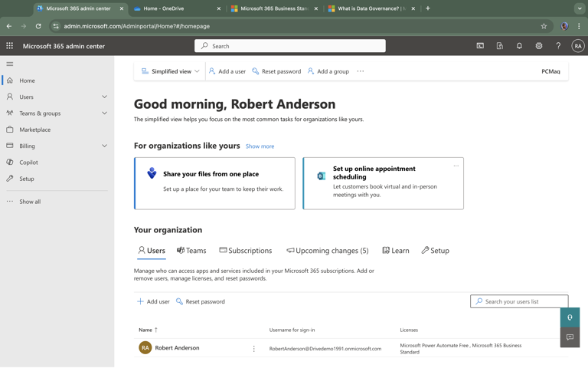Switch to the Teams tab
588x368 pixels.
(x=191, y=251)
